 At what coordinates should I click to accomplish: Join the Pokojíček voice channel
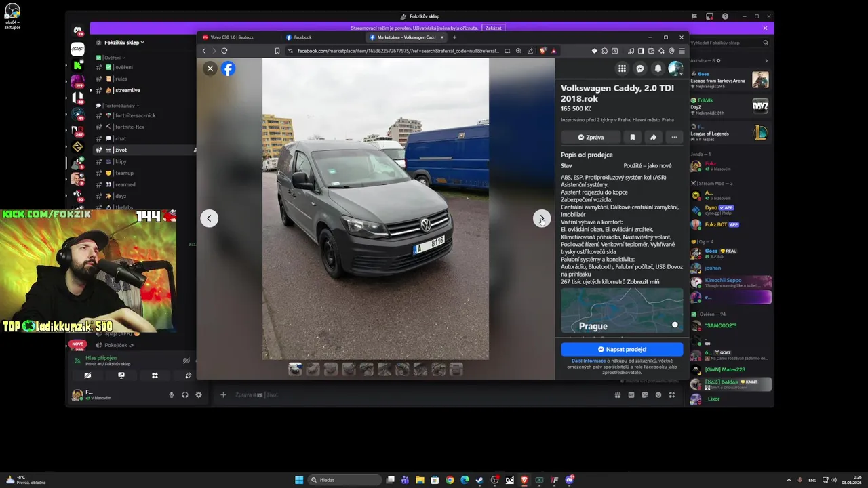tap(116, 345)
